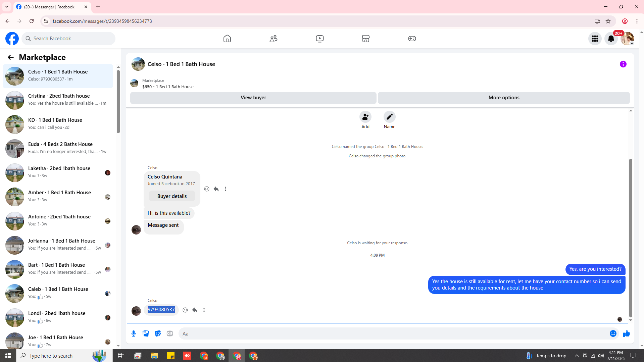Open Buyer details for Celso Quintana
Viewport: 644px width, 362px height.
point(172,196)
